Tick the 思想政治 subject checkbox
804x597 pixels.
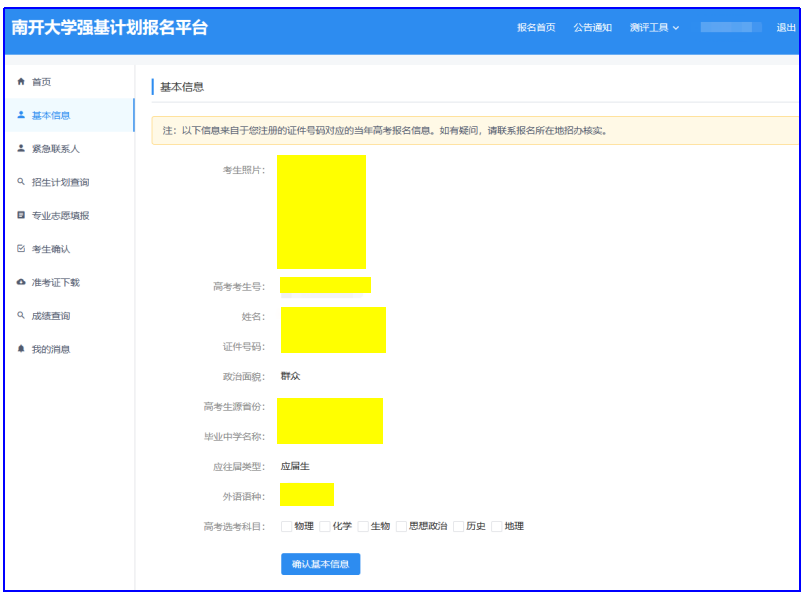point(401,526)
